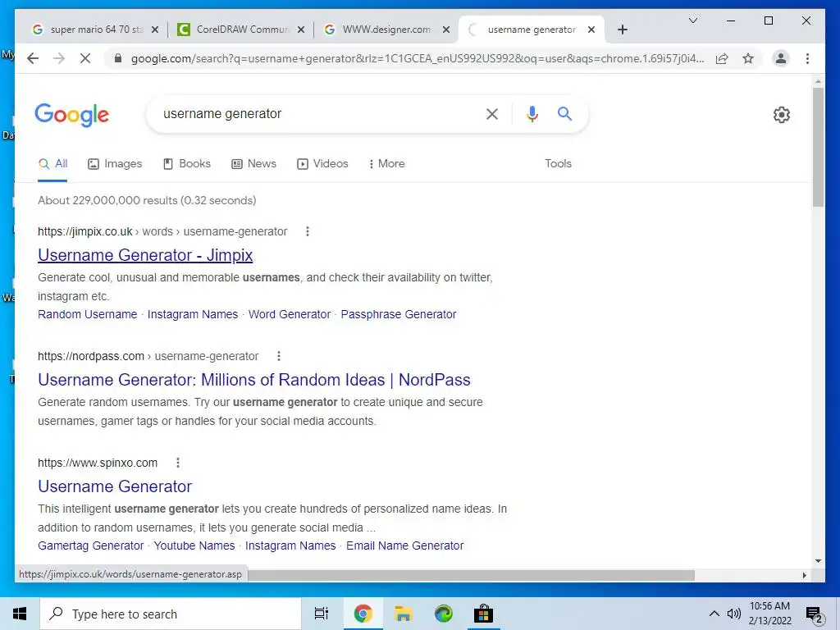Click the horizontal scrollbar right arrow
The width and height of the screenshot is (840, 630).
804,575
